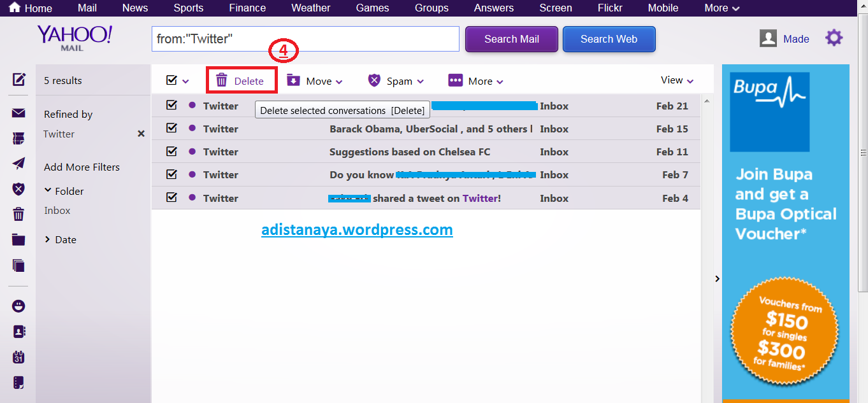Open the Trash bin icon in sidebar

(18, 214)
